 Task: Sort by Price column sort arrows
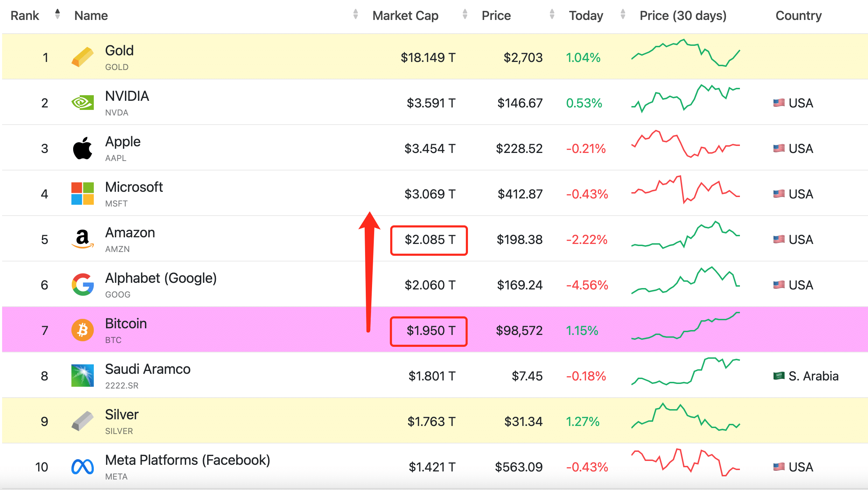pos(552,14)
